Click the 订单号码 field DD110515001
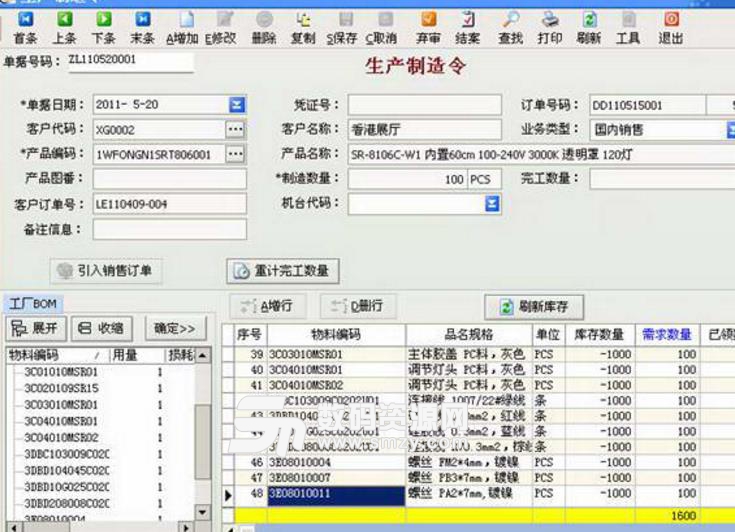The height and width of the screenshot is (532, 735). click(648, 105)
